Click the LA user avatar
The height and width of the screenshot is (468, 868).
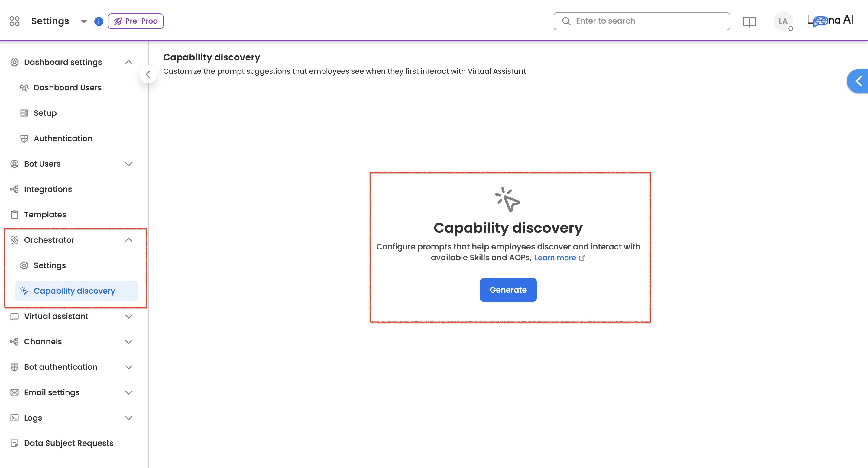783,21
